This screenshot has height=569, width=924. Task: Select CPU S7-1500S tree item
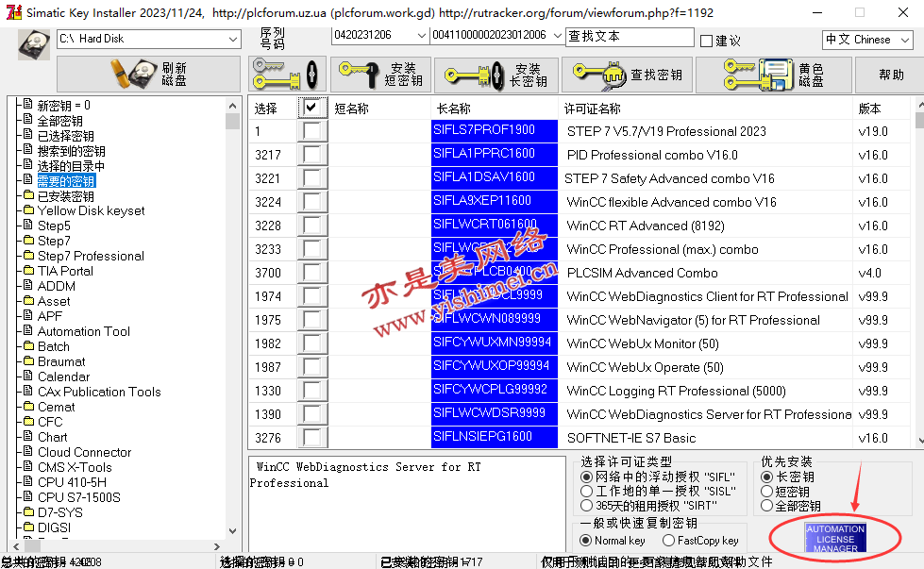79,497
